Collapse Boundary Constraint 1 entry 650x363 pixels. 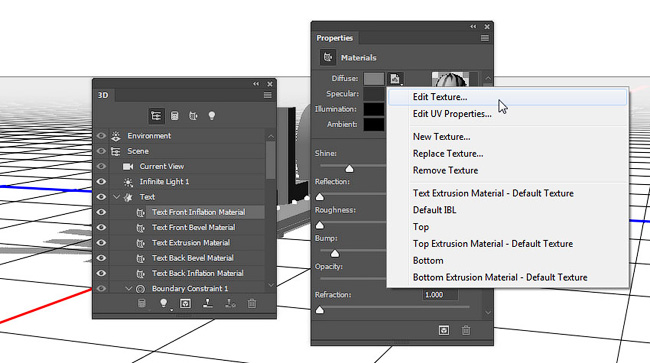coord(129,288)
